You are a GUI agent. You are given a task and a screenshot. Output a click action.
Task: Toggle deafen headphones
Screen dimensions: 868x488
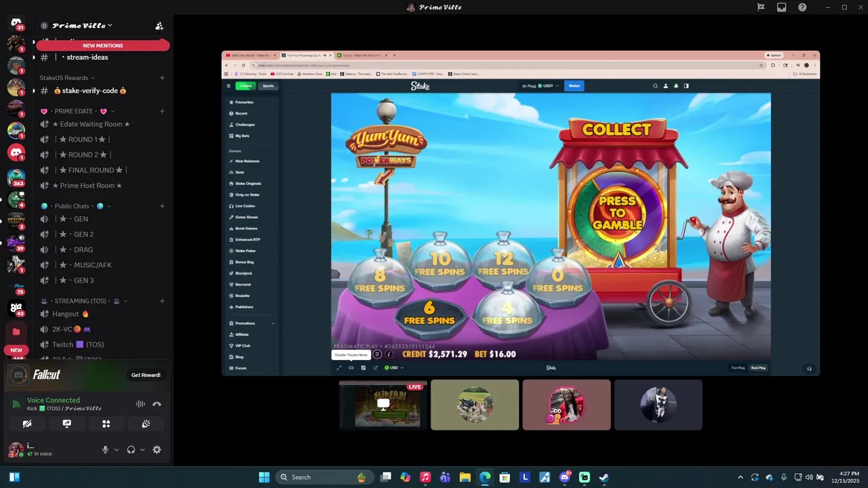(x=131, y=449)
